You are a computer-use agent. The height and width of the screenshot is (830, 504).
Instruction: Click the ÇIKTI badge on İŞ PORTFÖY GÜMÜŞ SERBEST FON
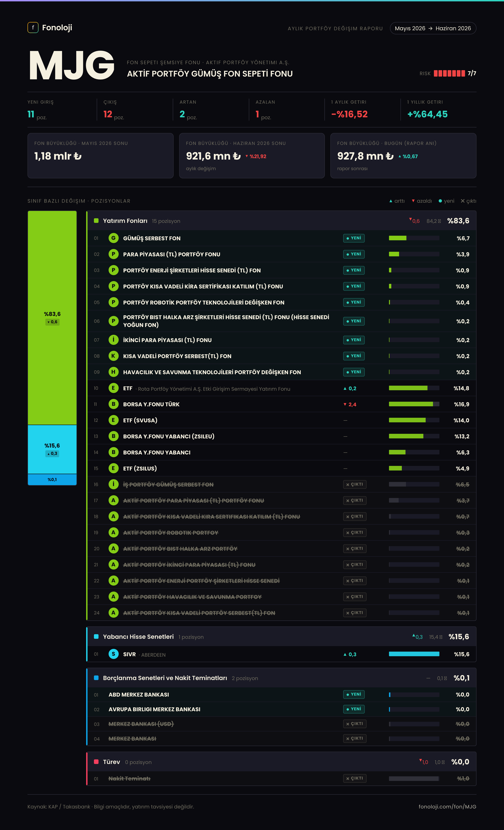pos(354,484)
